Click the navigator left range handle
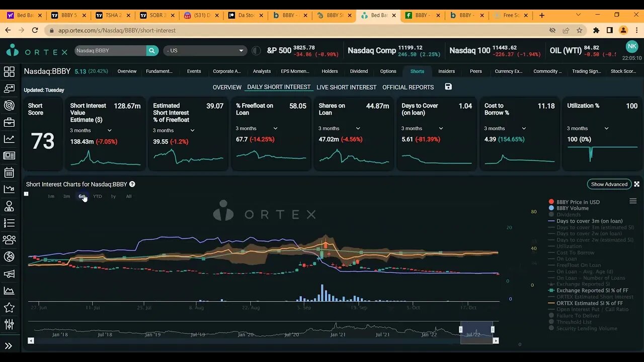The image size is (644, 362). click(x=460, y=329)
